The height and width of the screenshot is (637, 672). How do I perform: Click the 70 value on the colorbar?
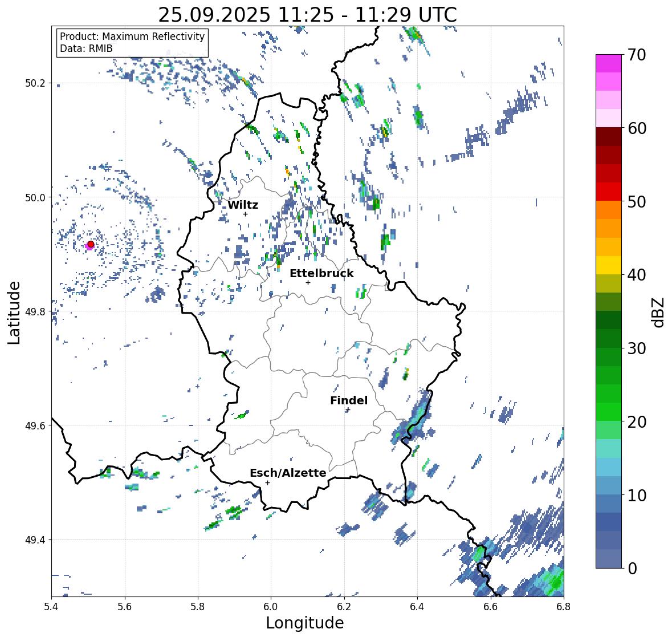pyautogui.click(x=637, y=55)
